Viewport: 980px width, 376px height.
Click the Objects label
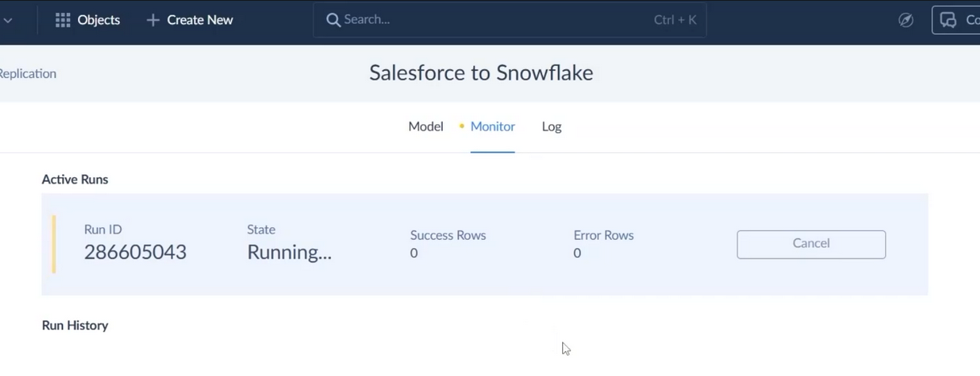[99, 20]
